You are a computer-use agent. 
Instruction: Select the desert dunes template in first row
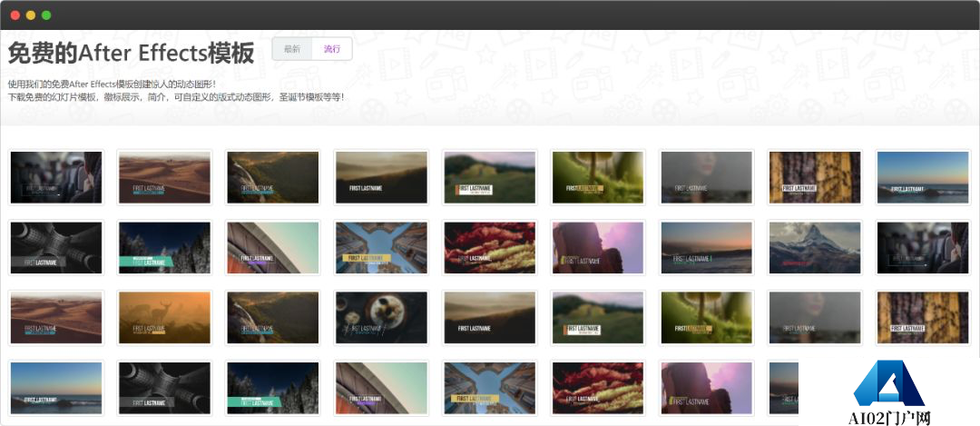(164, 177)
